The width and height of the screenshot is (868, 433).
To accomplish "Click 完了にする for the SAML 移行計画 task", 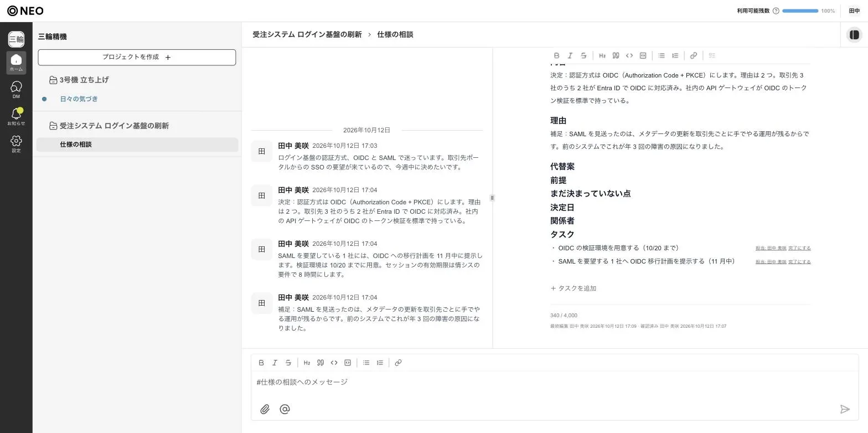I will point(799,262).
